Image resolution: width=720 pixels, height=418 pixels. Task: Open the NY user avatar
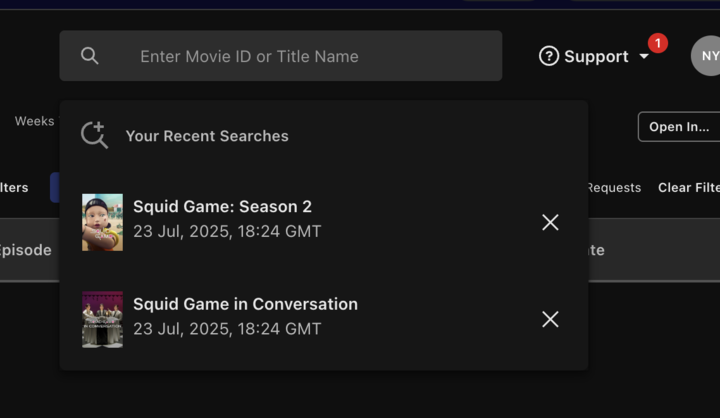(707, 56)
